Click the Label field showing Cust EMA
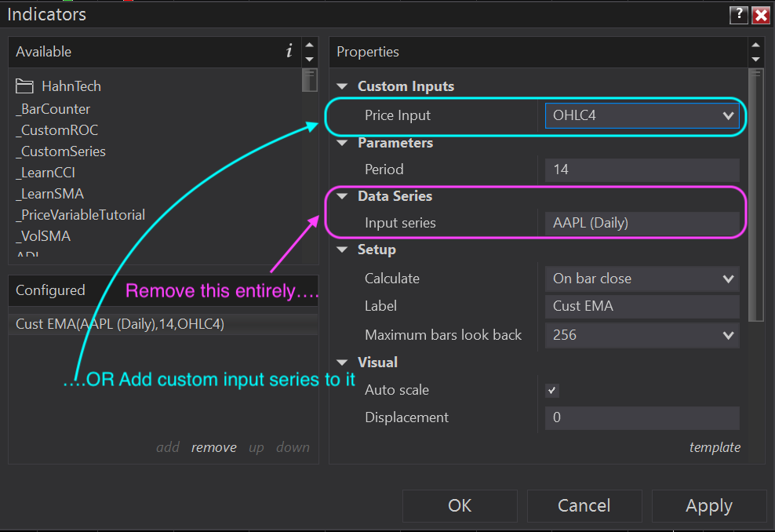This screenshot has height=532, width=775. pos(642,306)
